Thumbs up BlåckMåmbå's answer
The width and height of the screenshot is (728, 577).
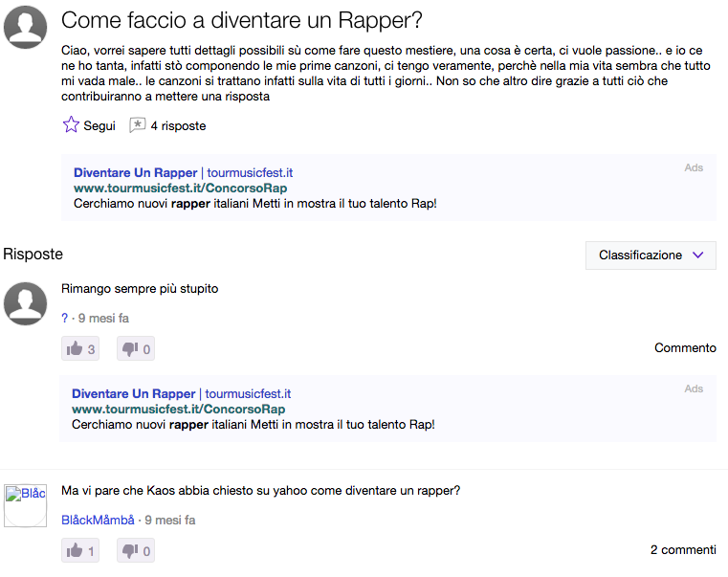coord(80,550)
